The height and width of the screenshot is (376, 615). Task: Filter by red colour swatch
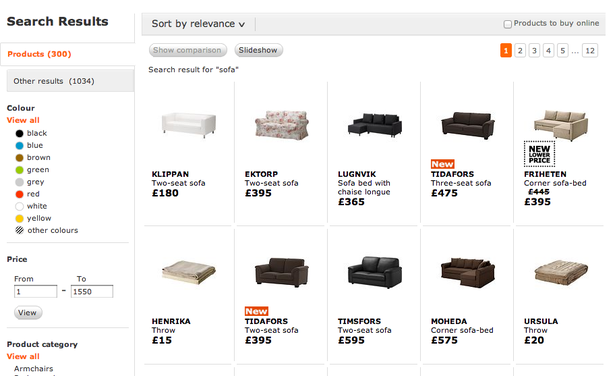pos(19,194)
